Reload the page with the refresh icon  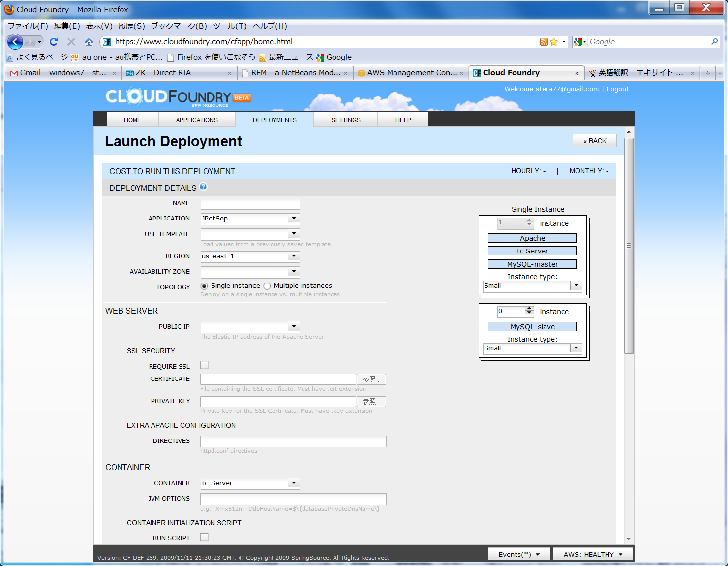(54, 42)
